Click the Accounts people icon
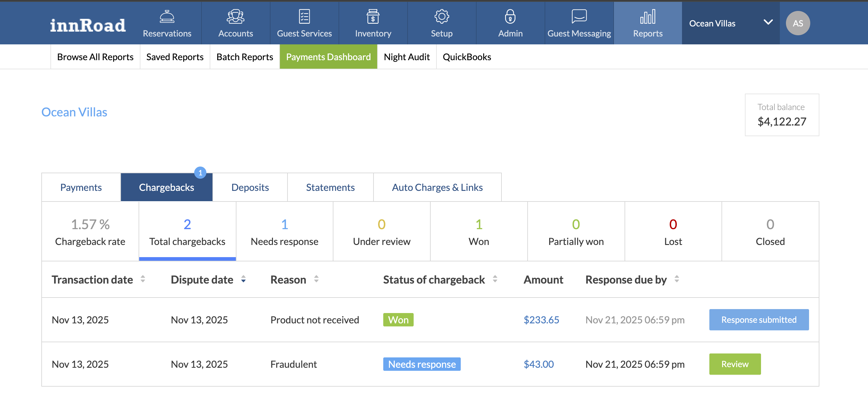This screenshot has height=403, width=868. [236, 16]
